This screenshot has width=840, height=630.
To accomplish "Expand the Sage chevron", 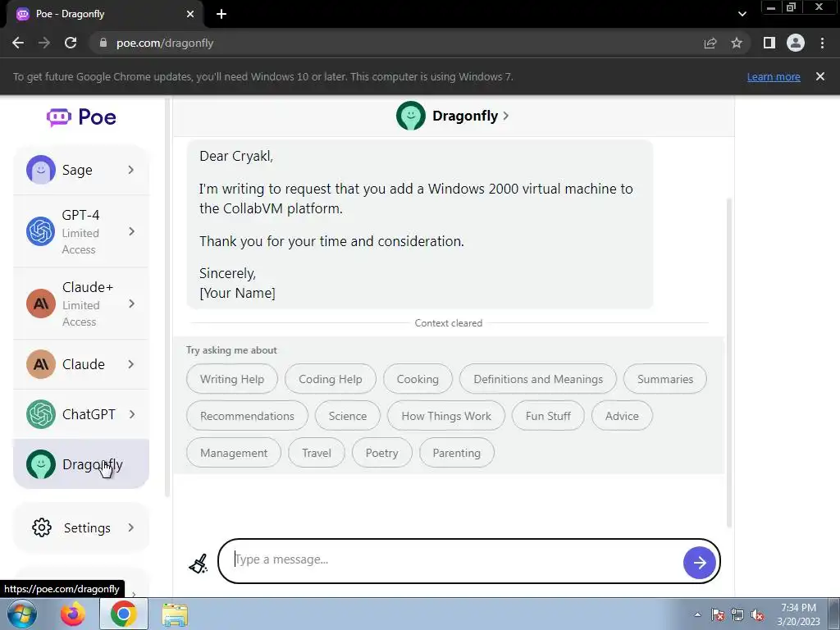I will click(131, 170).
